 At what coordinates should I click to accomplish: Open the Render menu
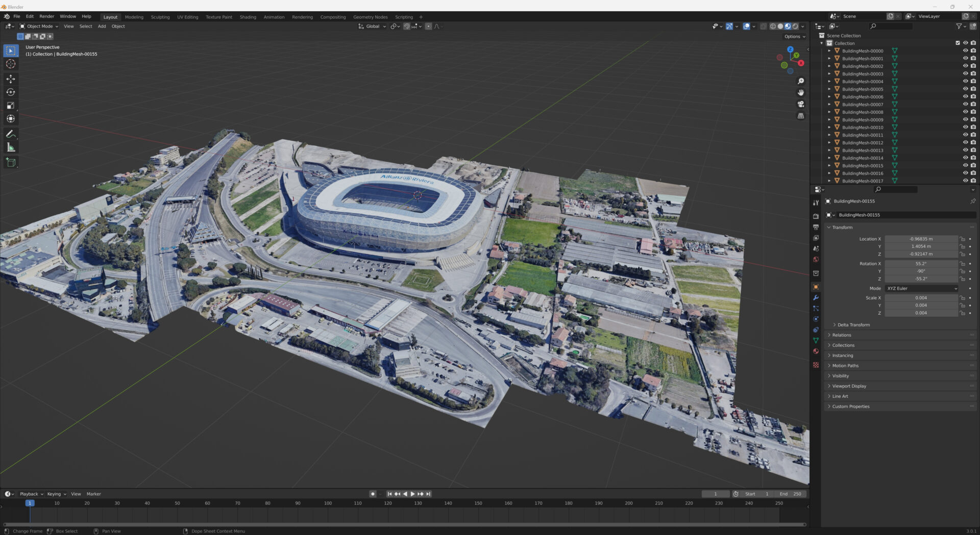coord(46,16)
